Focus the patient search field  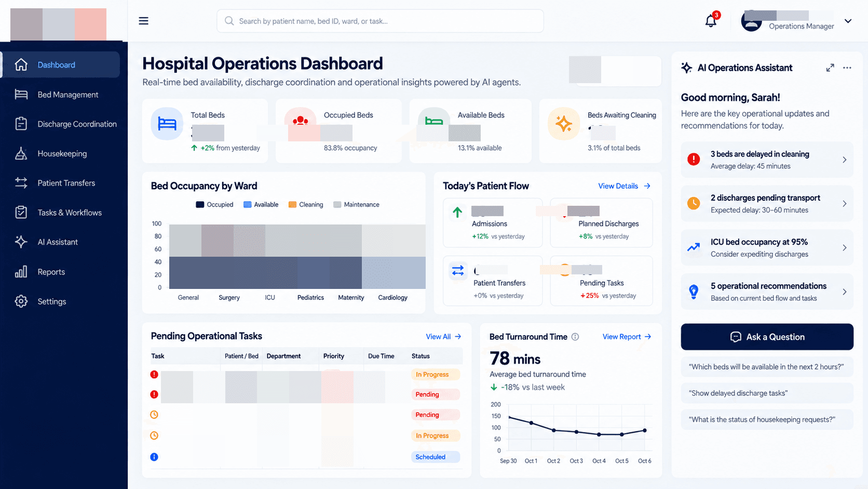[380, 21]
